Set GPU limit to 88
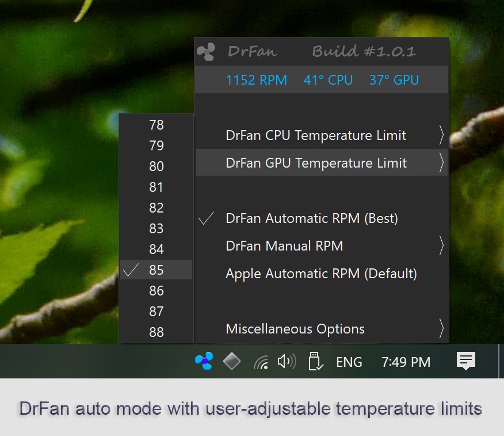Image resolution: width=504 pixels, height=436 pixels. click(x=156, y=332)
